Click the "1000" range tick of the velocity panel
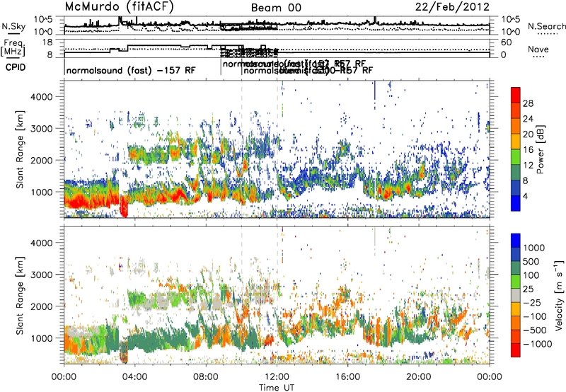 click(41, 338)
